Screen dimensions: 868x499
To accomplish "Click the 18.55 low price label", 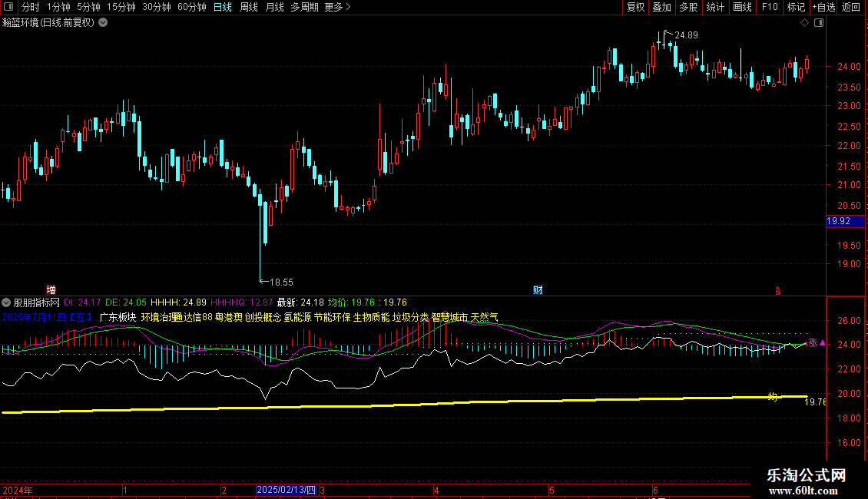I will [281, 283].
